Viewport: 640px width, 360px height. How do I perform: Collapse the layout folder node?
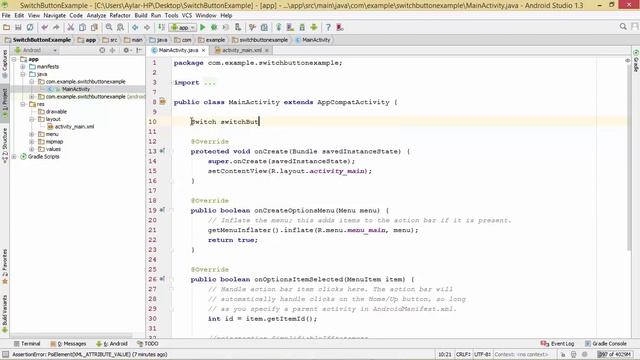coord(32,119)
